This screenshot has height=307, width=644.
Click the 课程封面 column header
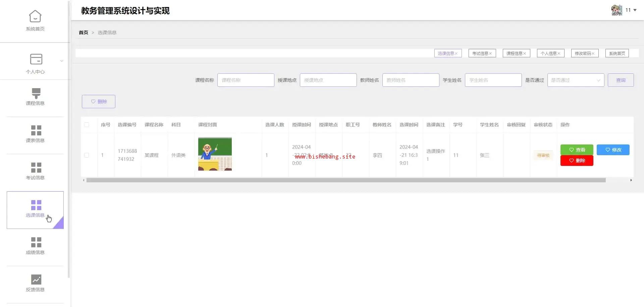pyautogui.click(x=208, y=125)
